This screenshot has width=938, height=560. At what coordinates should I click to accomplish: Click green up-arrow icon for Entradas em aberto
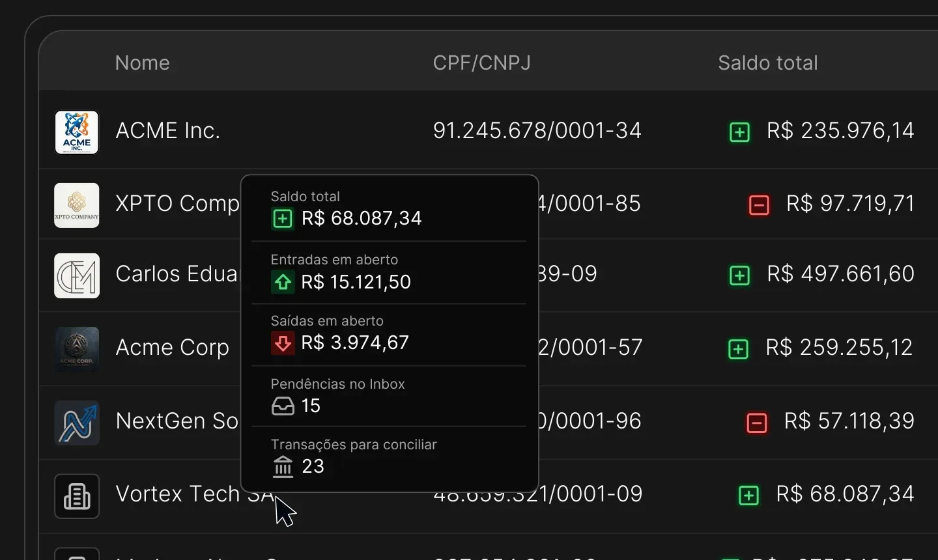click(283, 282)
